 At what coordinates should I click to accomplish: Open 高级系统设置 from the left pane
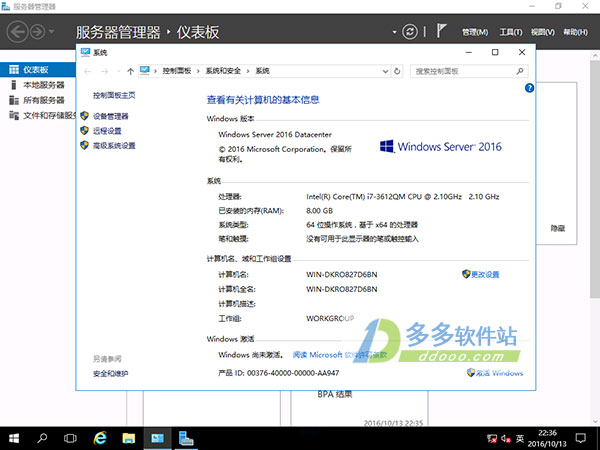coord(114,146)
